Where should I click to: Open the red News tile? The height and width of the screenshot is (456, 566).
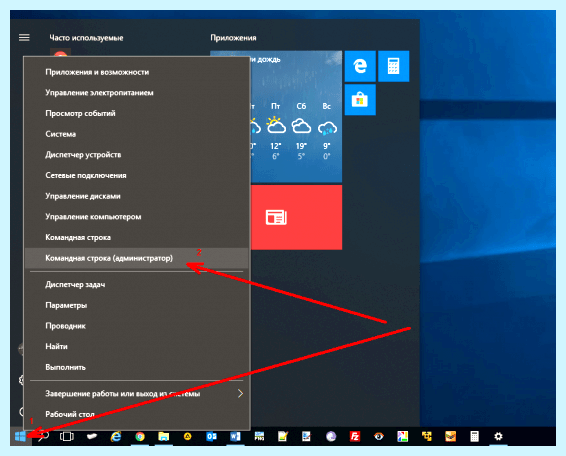click(x=296, y=217)
